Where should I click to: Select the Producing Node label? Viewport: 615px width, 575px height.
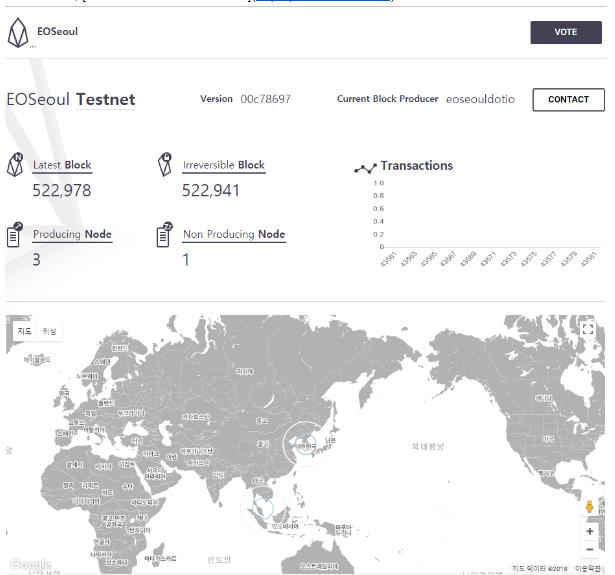pyautogui.click(x=72, y=234)
